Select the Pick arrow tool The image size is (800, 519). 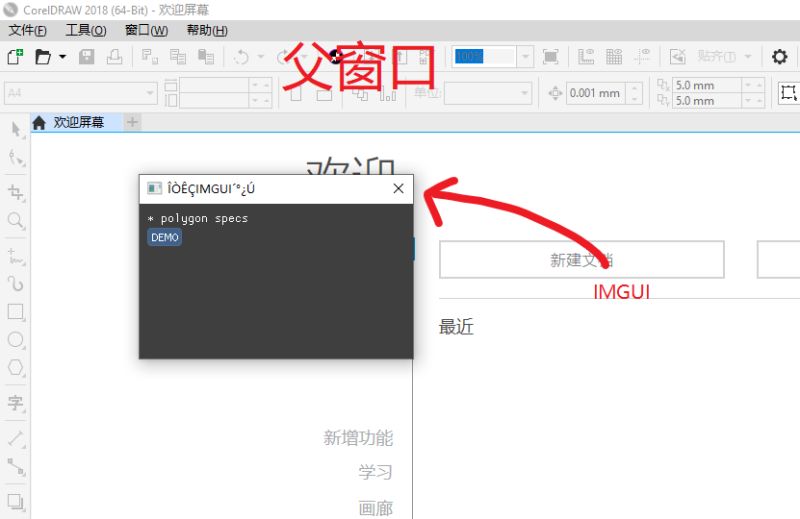[16, 130]
